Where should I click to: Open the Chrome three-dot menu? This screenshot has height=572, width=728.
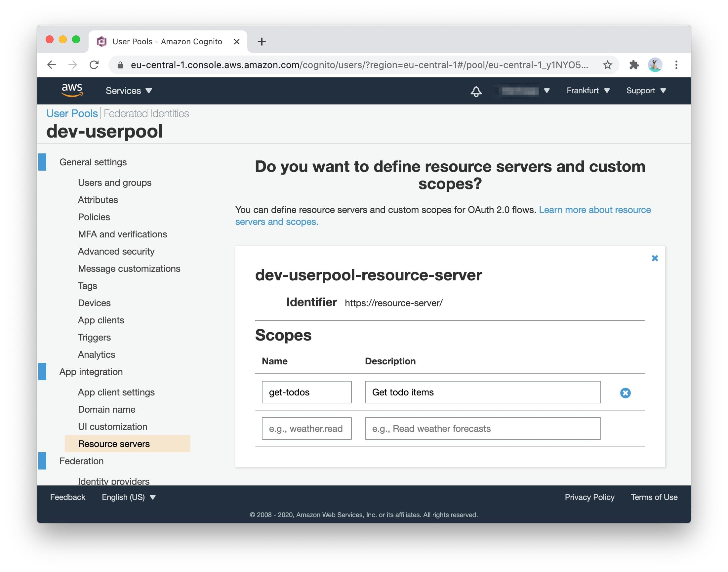click(x=676, y=64)
